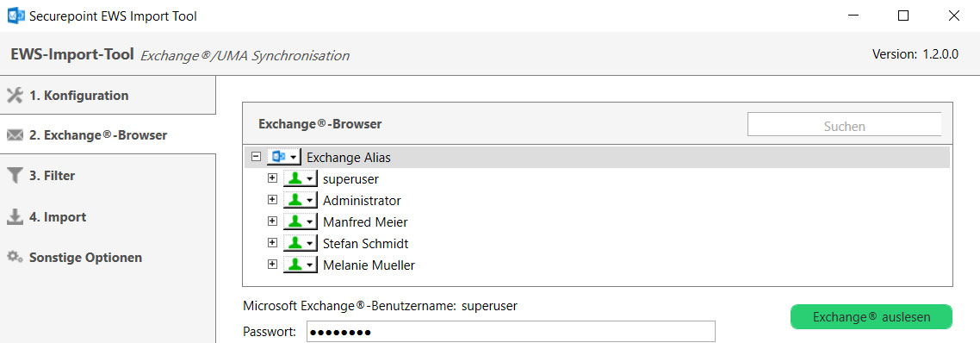
Task: Click the Exchange auslesen button
Action: [x=871, y=316]
